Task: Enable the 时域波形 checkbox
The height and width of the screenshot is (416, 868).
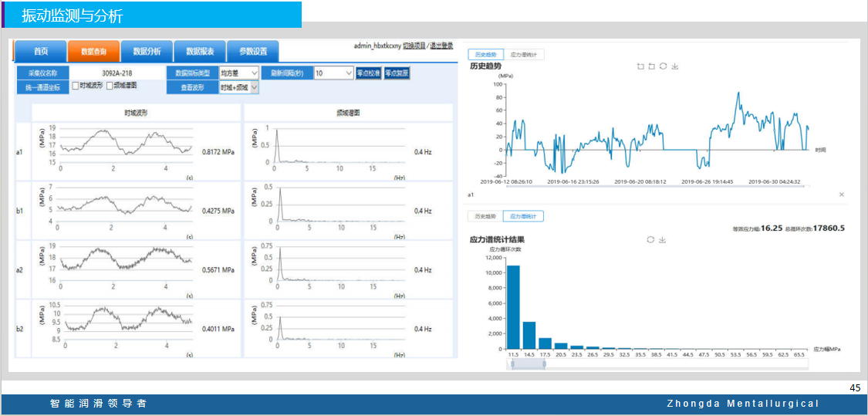Action: click(x=76, y=86)
